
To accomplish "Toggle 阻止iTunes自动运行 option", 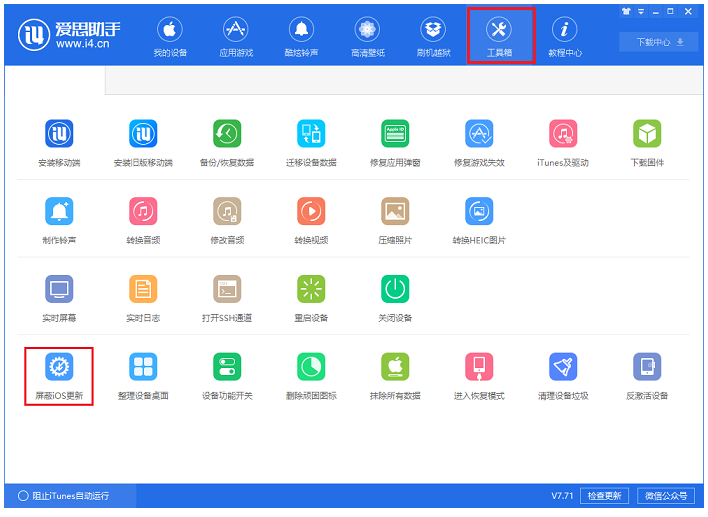I will [24, 496].
